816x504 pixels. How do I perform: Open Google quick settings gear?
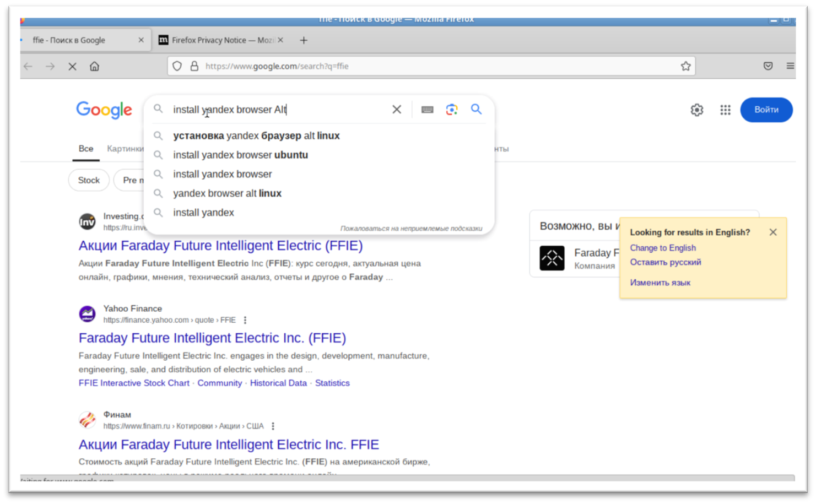click(x=697, y=110)
